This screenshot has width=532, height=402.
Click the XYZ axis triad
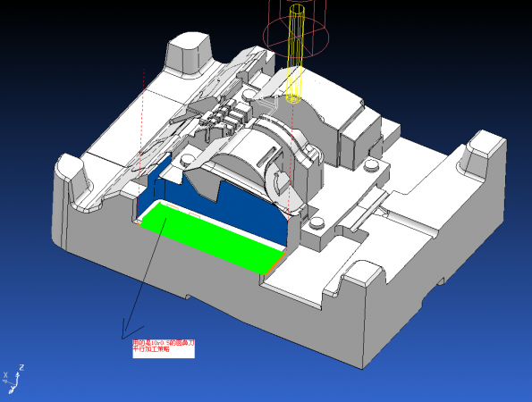click(x=13, y=379)
